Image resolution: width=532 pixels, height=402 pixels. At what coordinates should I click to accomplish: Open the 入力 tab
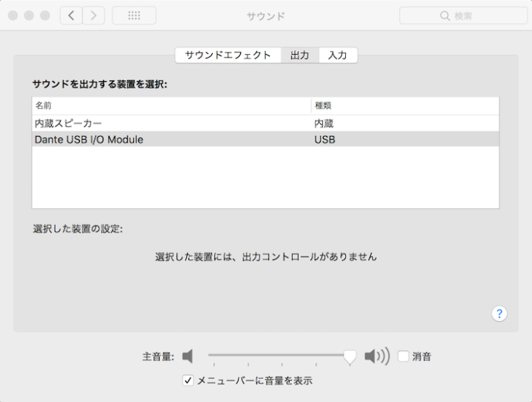tap(337, 55)
